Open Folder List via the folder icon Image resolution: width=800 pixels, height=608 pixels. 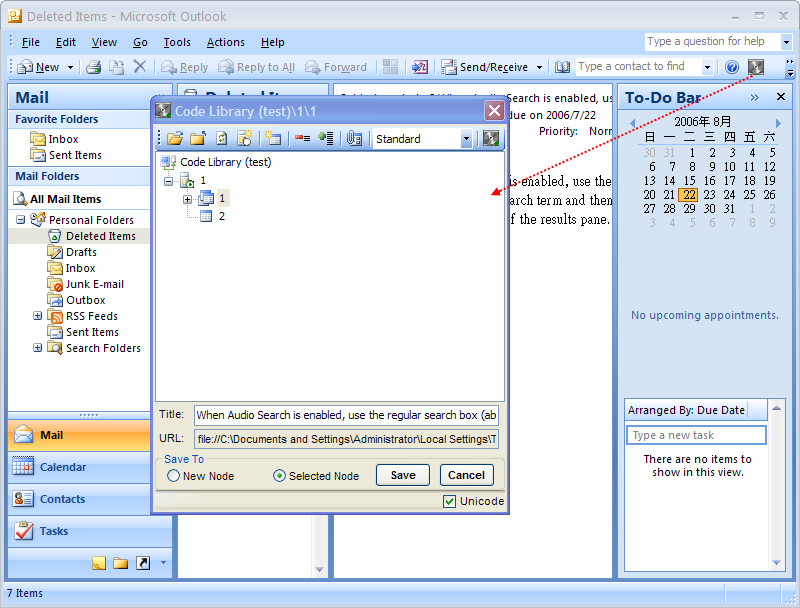[x=120, y=563]
